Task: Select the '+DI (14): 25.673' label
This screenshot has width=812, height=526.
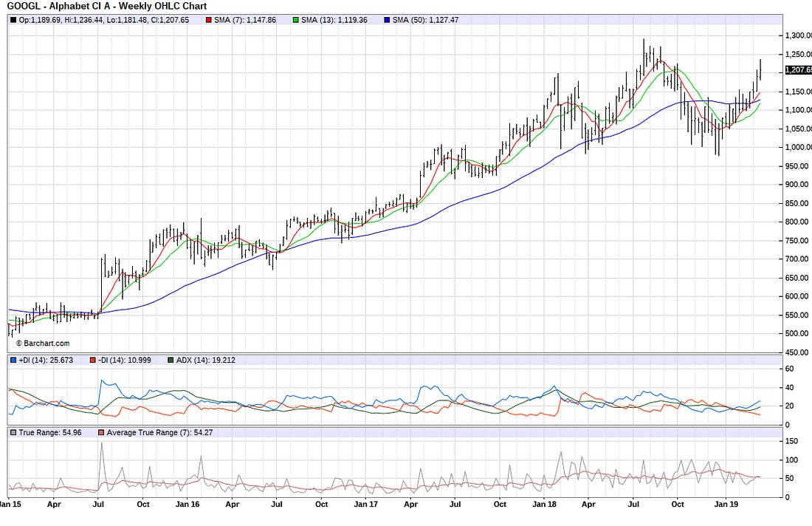Action: (46, 361)
